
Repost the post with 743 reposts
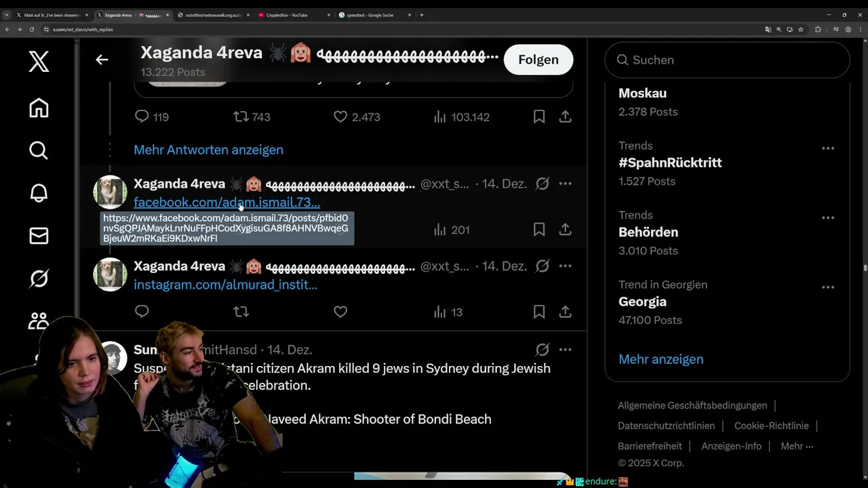tap(241, 117)
